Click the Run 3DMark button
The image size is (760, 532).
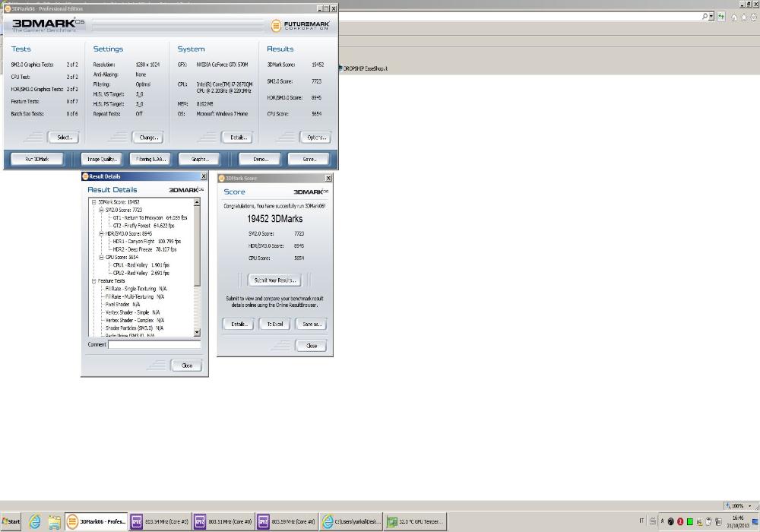click(37, 159)
